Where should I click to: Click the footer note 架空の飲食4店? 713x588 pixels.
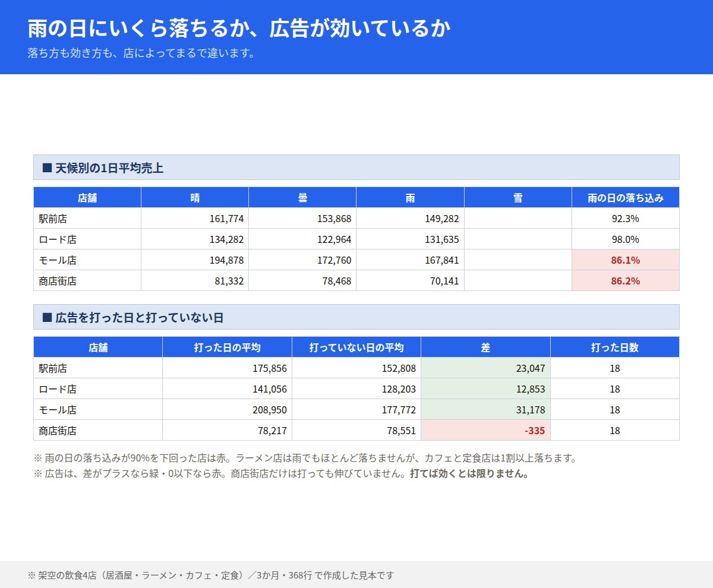coord(211,575)
